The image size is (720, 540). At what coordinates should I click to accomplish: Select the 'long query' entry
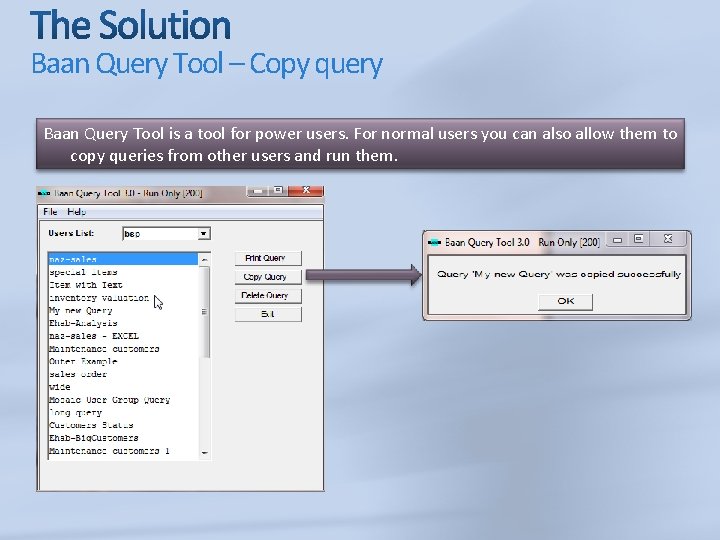click(123, 413)
